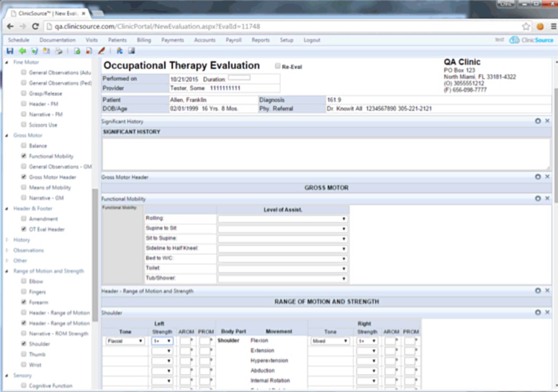Click the yellow and blue figure toolbar icon
The height and width of the screenshot is (392, 558).
(x=120, y=51)
